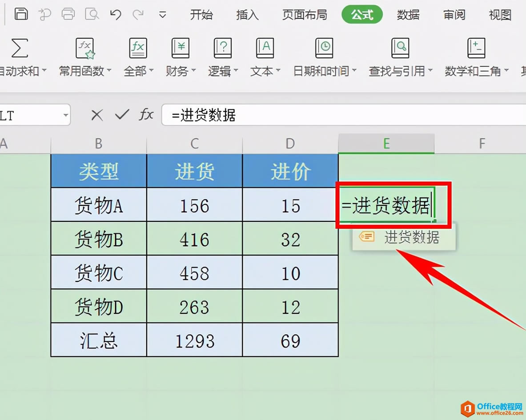Image resolution: width=526 pixels, height=420 pixels.
Task: Cancel formula entry with the X icon
Action: (x=97, y=115)
